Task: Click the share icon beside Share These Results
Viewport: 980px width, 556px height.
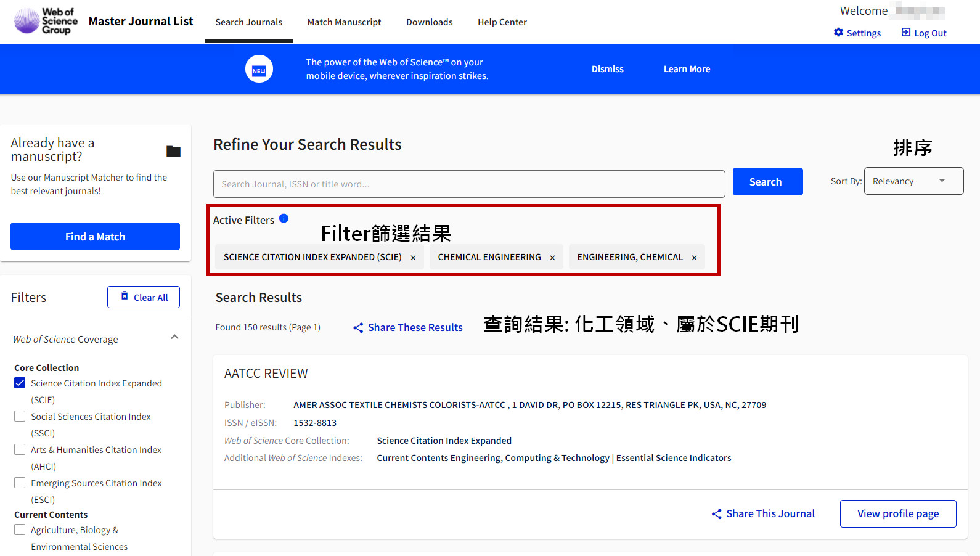Action: click(358, 327)
